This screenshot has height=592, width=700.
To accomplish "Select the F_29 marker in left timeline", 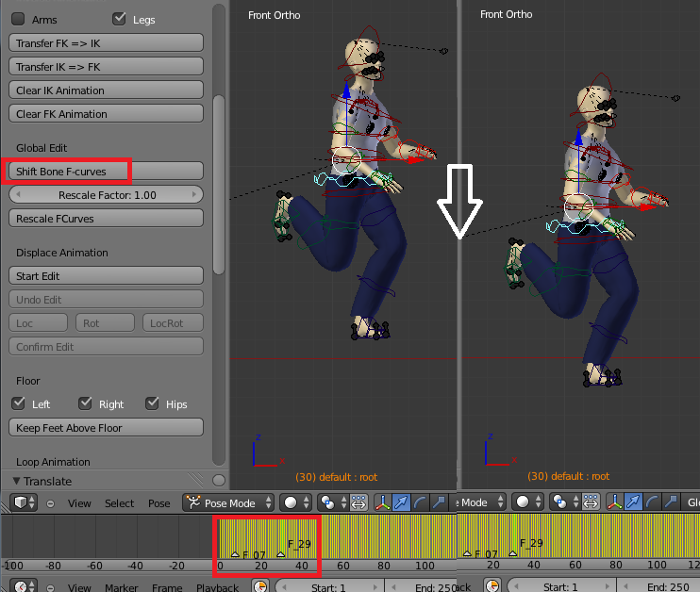I will pos(281,553).
